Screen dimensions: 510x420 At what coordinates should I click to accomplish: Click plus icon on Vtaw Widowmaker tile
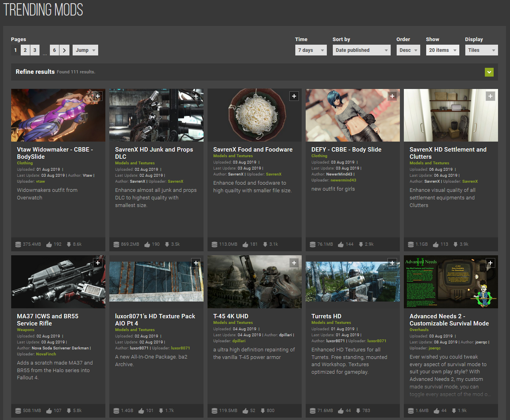[98, 96]
